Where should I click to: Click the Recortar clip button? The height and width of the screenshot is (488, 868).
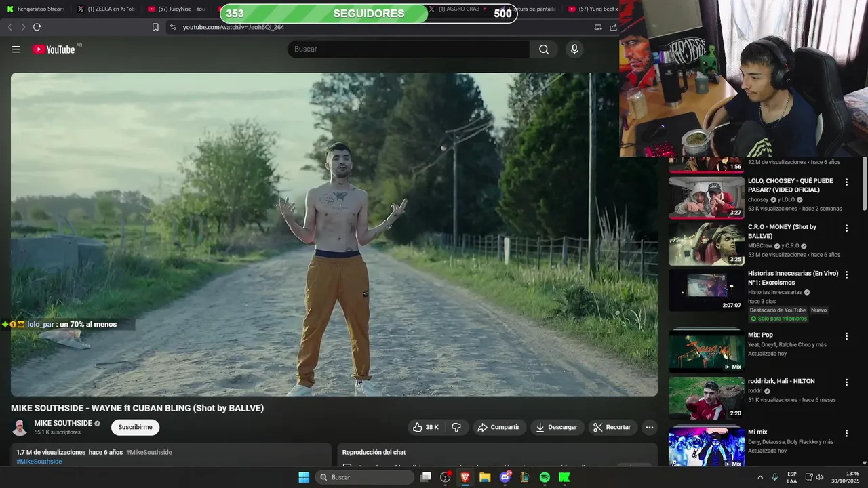612,427
